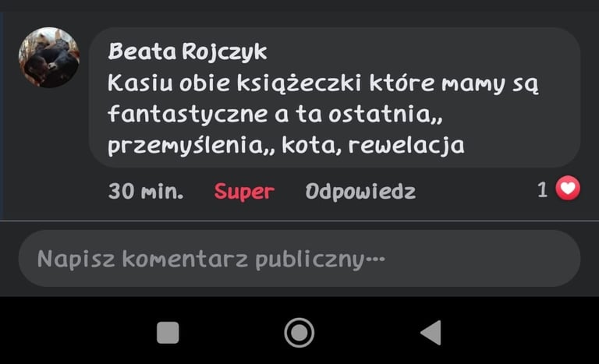Open the Beata Rojczyk profile name link

click(x=187, y=51)
